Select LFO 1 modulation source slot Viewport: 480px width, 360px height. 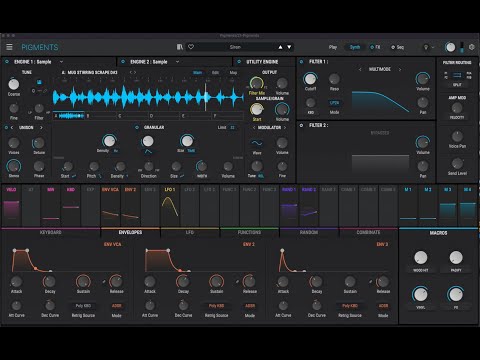pyautogui.click(x=170, y=206)
